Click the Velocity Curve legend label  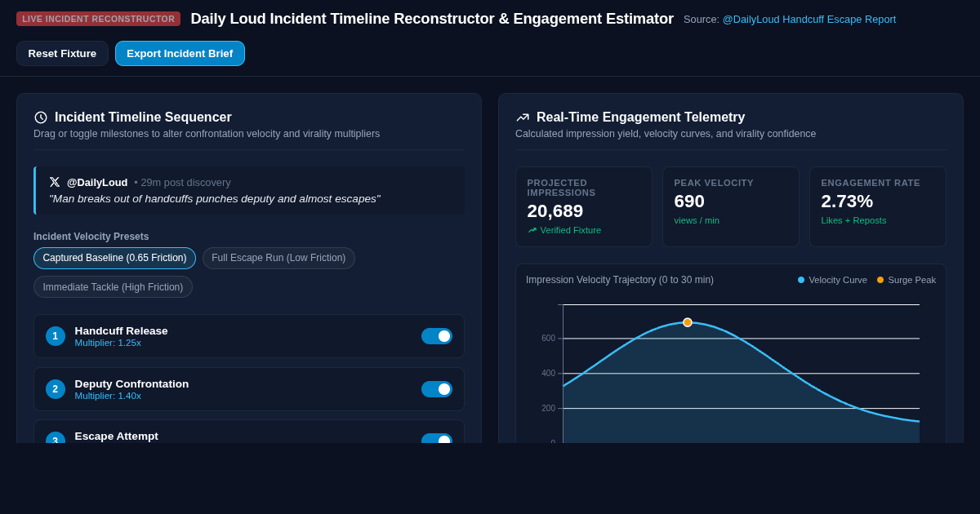point(838,280)
